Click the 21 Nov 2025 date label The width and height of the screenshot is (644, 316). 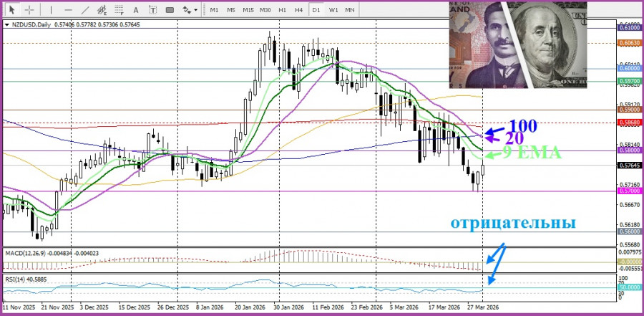[x=57, y=308]
